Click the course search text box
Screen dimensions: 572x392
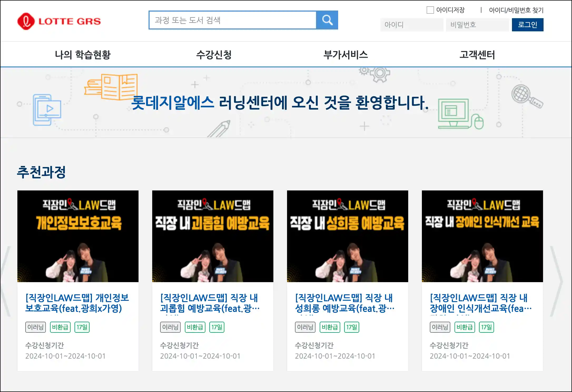coord(232,20)
